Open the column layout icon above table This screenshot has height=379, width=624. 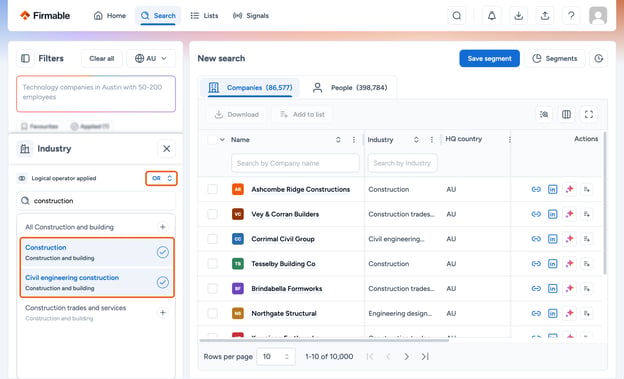tap(566, 115)
